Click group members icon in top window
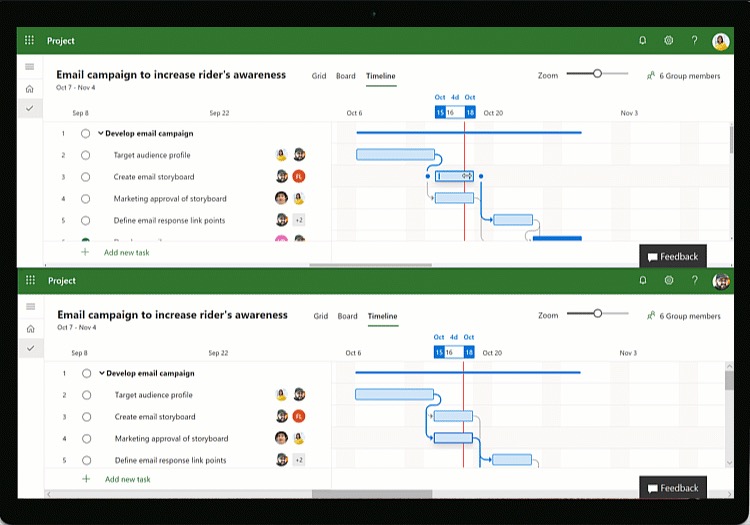The height and width of the screenshot is (525, 750). (x=651, y=76)
